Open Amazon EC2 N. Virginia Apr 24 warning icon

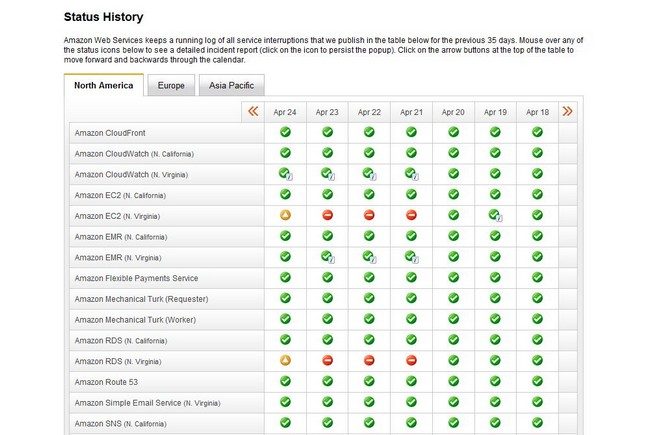point(285,215)
